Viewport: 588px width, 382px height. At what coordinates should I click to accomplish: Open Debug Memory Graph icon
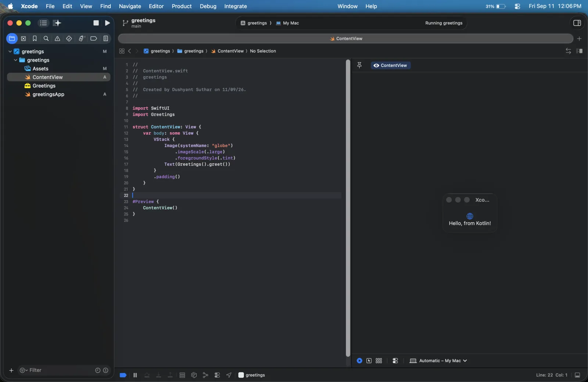pyautogui.click(x=205, y=375)
